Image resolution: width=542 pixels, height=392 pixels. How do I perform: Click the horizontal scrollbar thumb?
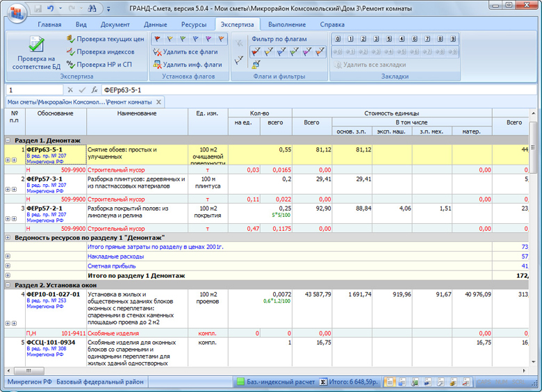pos(29,370)
